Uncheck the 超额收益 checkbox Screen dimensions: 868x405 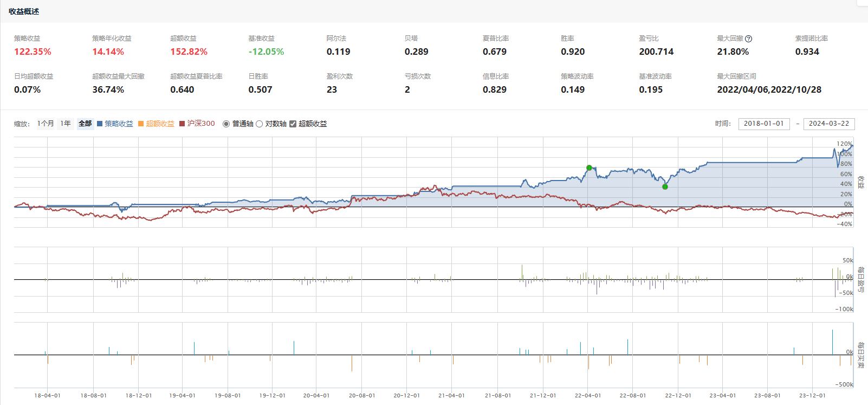pyautogui.click(x=293, y=124)
